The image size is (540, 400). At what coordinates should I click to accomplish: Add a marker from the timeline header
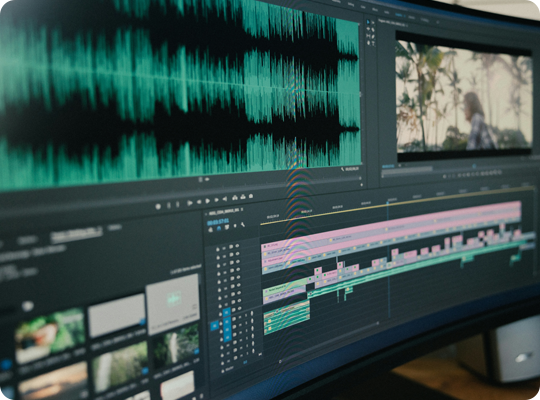[x=235, y=226]
